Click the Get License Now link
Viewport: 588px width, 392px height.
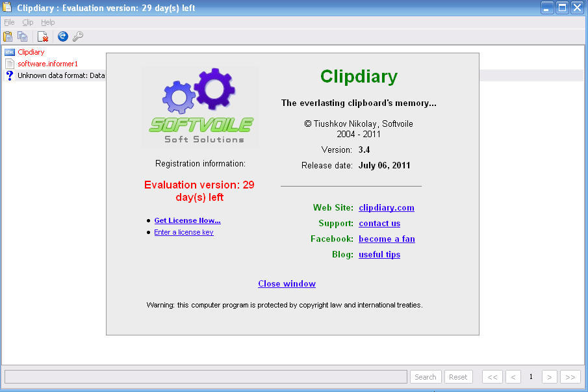point(187,220)
